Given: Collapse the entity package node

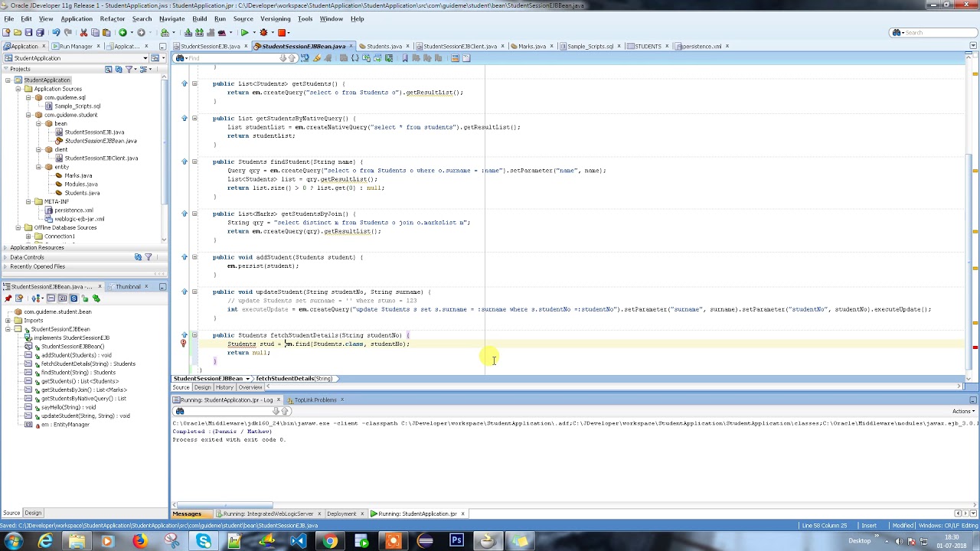Looking at the screenshot, I should (38, 167).
